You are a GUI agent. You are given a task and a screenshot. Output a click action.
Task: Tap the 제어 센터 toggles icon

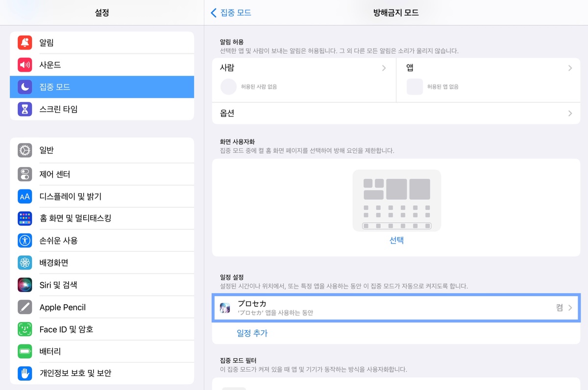[25, 174]
